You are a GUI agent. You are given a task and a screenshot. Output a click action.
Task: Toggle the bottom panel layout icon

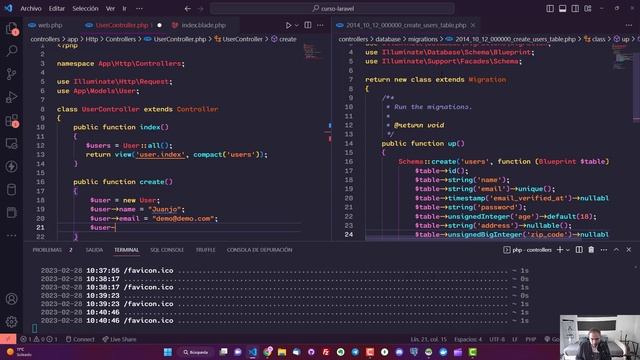pos(562,9)
